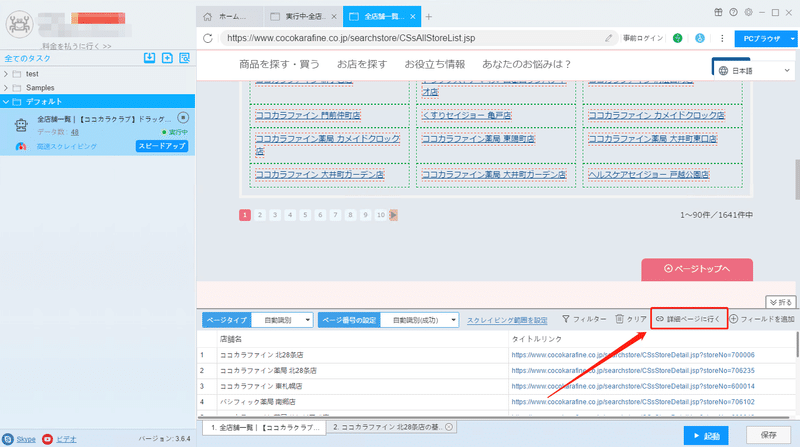Image resolution: width=800 pixels, height=447 pixels.
Task: Select bottom tab 2. ココカラファイン 北28条店
Action: (x=391, y=427)
